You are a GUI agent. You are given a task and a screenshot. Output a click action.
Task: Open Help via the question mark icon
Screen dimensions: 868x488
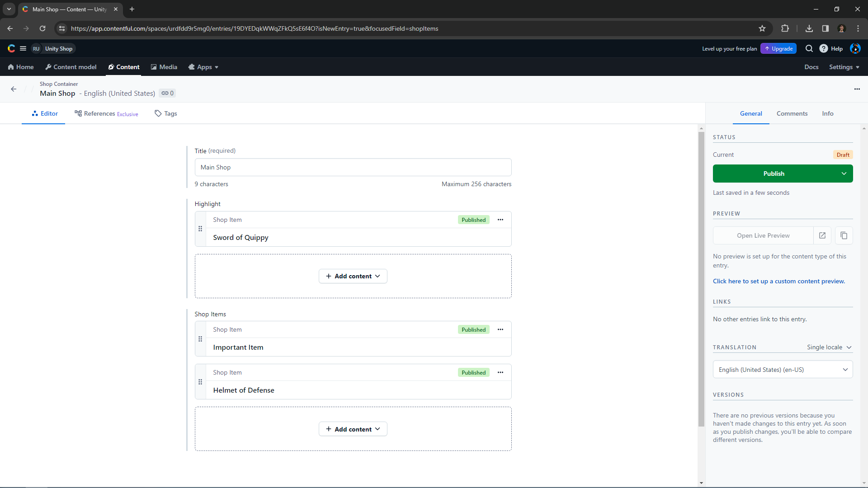(824, 48)
